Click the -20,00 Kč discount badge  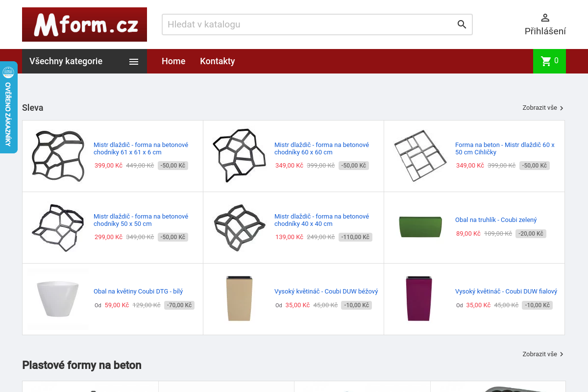pos(531,234)
